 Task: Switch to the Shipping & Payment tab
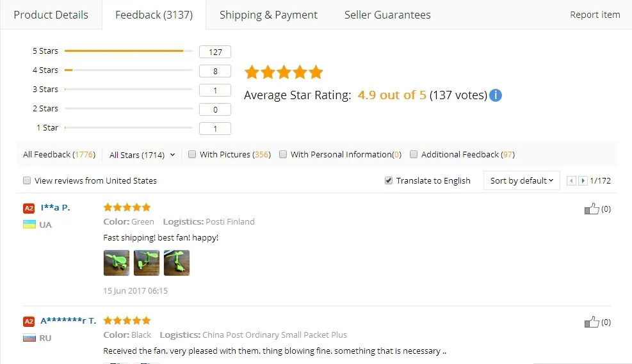point(268,15)
